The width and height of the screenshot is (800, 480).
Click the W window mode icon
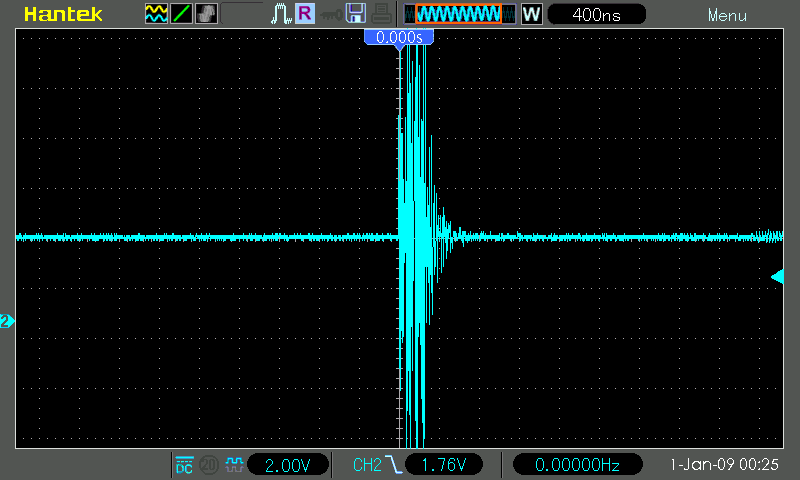(531, 14)
